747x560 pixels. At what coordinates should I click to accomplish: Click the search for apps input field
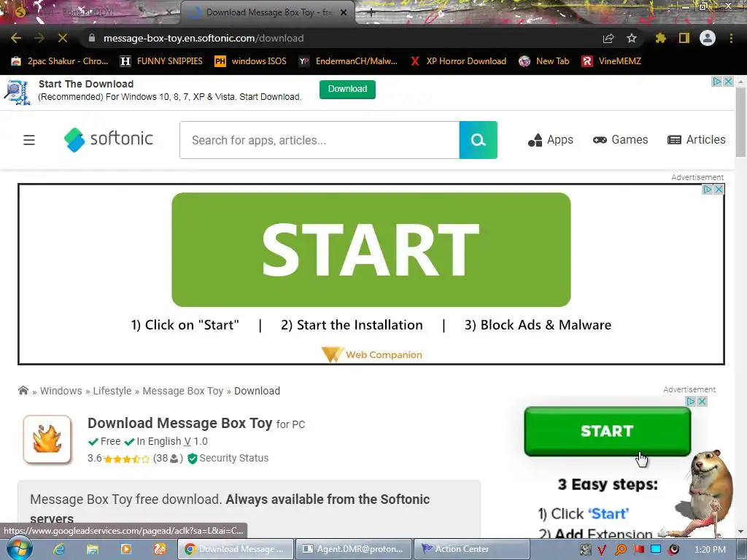pyautogui.click(x=320, y=140)
